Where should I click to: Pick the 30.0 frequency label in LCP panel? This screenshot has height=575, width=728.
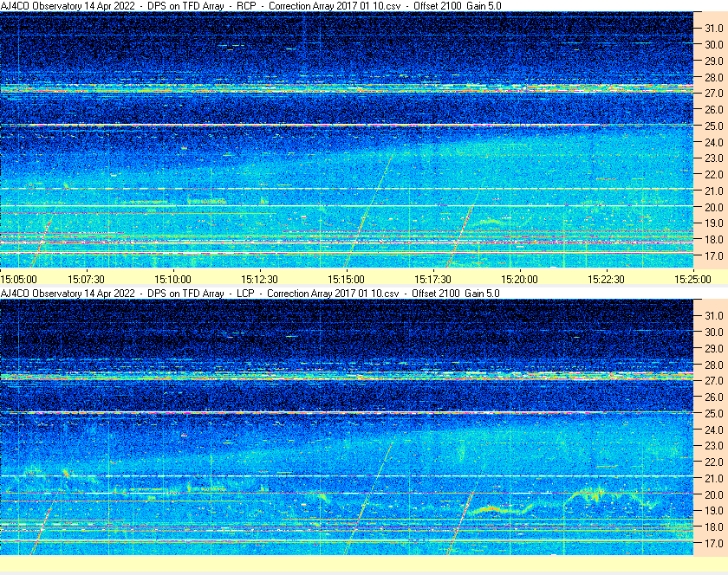click(x=714, y=332)
